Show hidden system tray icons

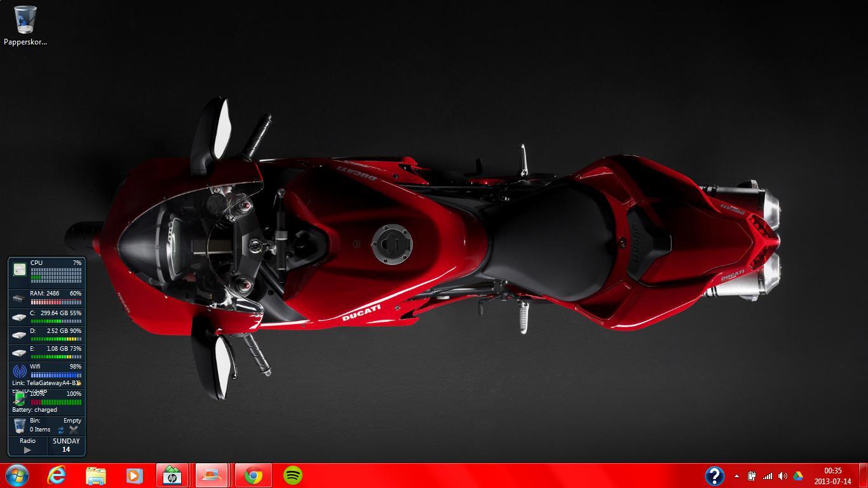click(x=736, y=476)
